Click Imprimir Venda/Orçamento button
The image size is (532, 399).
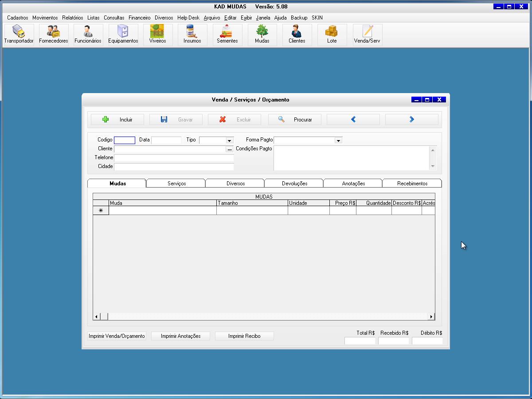click(x=117, y=336)
